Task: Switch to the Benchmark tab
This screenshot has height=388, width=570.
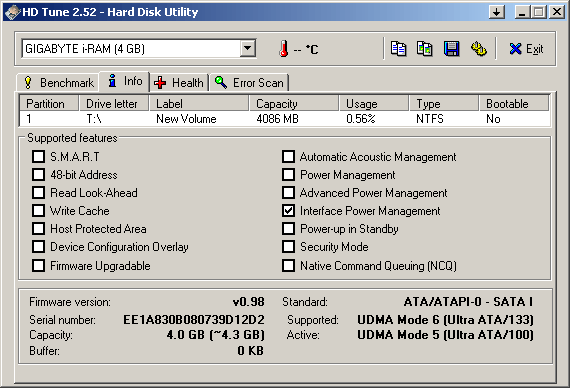Action: [59, 83]
